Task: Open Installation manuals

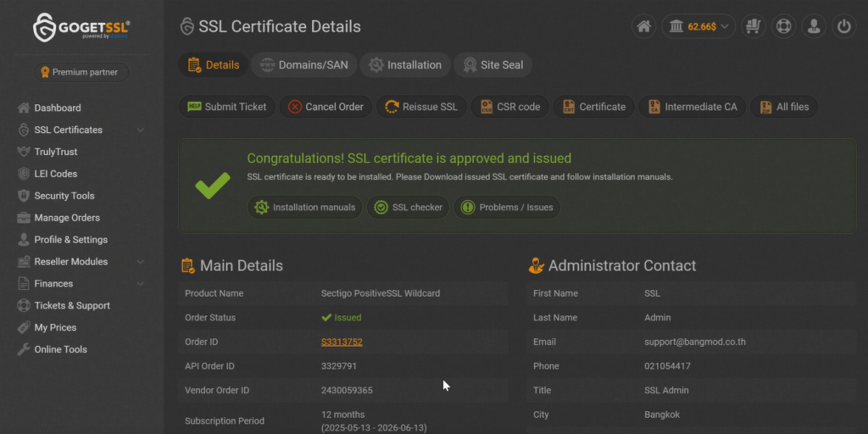Action: point(304,208)
